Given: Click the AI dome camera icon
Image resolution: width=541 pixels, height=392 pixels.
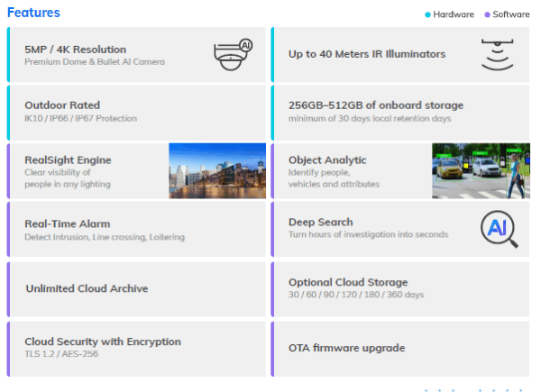Looking at the screenshot, I should (x=233, y=55).
